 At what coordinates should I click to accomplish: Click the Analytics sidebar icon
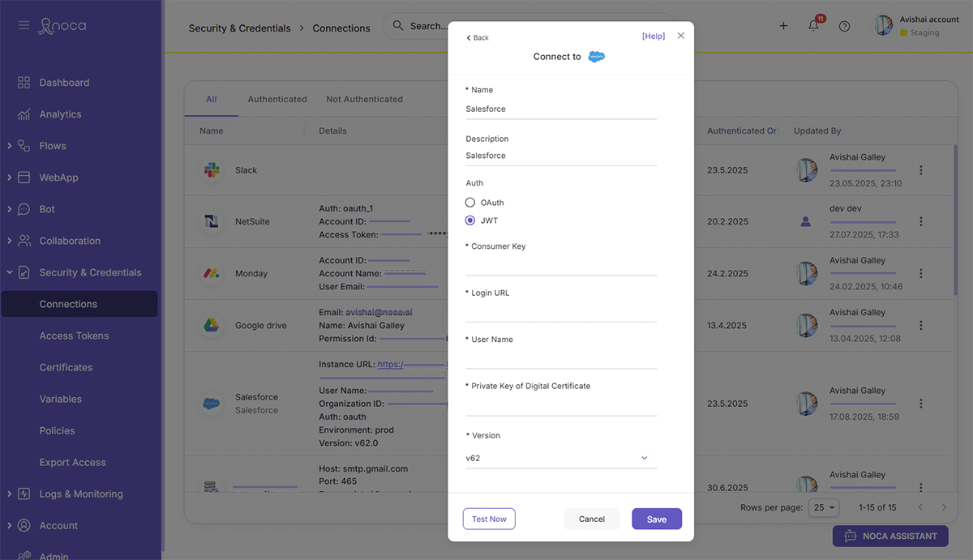24,114
